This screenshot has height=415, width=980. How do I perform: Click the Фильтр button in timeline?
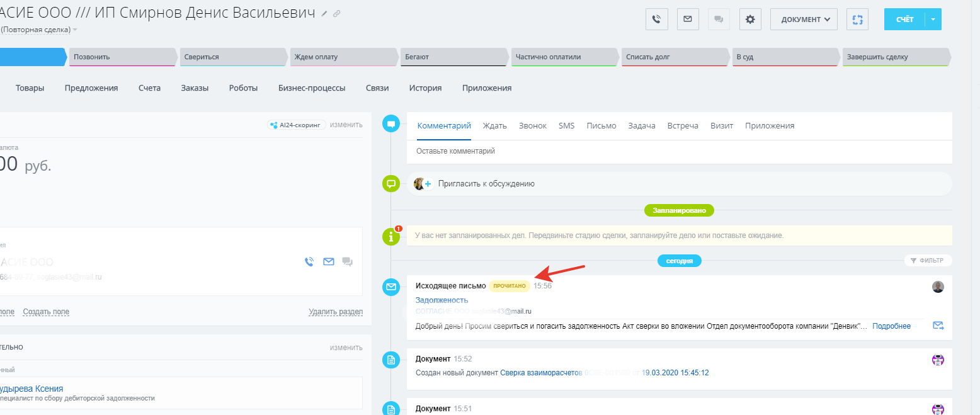(928, 260)
